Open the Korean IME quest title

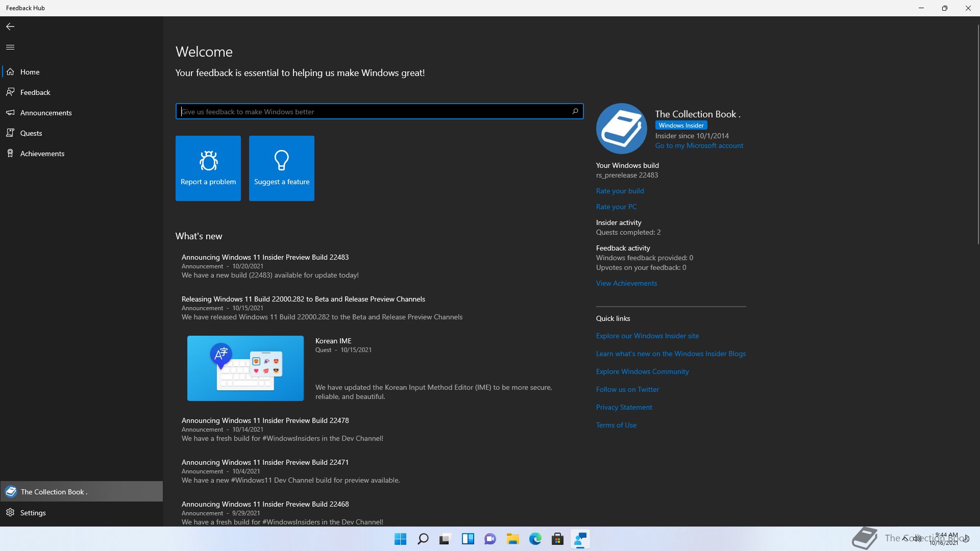point(333,341)
